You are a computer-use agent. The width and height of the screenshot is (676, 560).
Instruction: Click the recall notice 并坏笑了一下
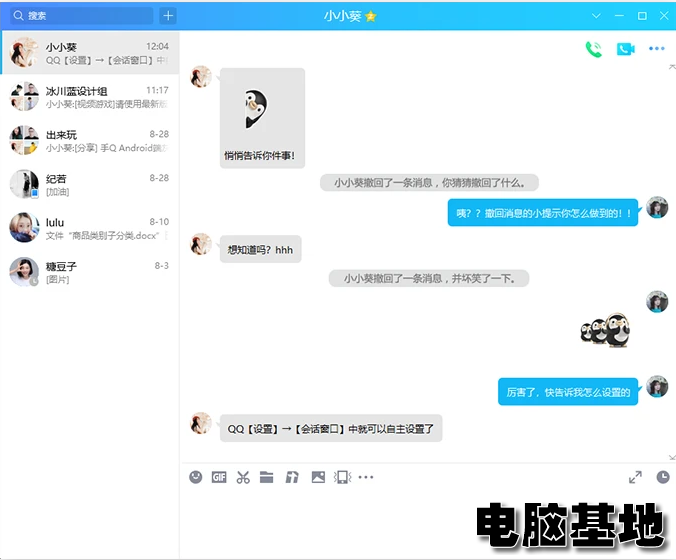(429, 278)
